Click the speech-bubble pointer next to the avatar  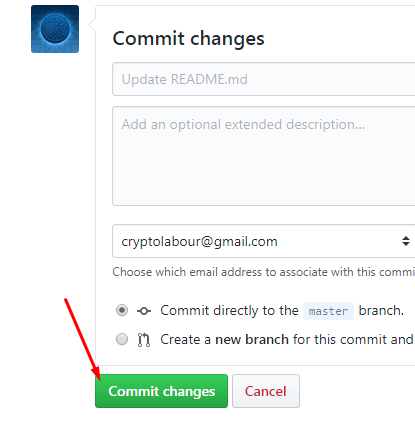pyautogui.click(x=92, y=25)
